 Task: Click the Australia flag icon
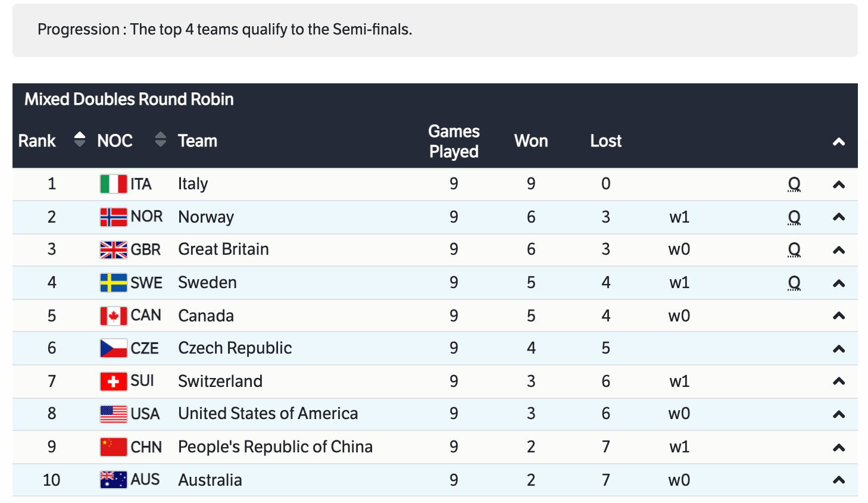point(113,480)
